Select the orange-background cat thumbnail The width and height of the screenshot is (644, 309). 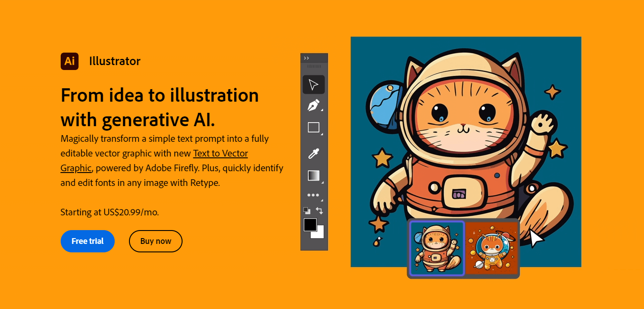[492, 248]
